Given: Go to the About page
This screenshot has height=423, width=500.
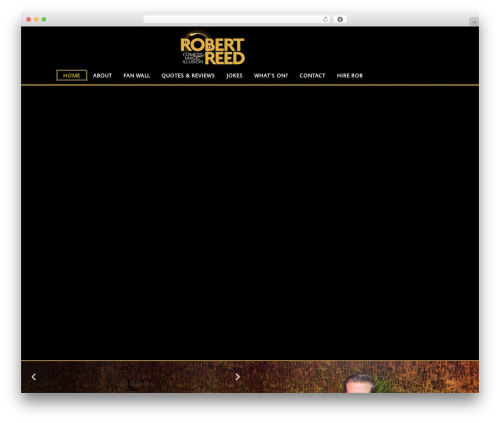Looking at the screenshot, I should (102, 76).
